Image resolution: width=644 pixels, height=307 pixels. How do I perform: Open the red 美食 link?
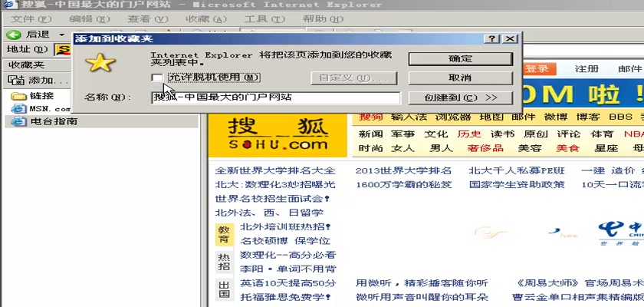[x=567, y=148]
